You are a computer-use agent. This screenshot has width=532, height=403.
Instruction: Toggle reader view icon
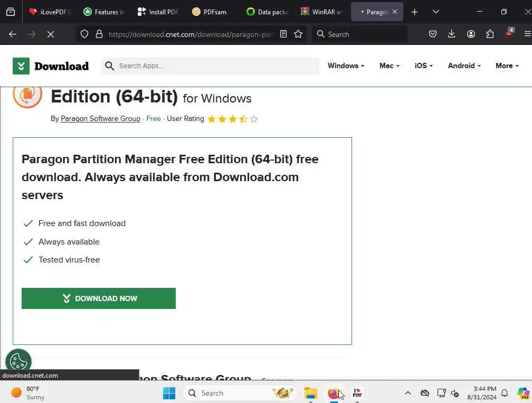pos(283,34)
